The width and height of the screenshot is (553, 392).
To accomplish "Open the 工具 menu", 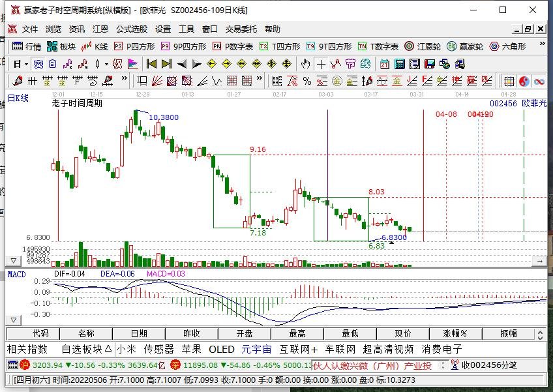I will pyautogui.click(x=187, y=29).
